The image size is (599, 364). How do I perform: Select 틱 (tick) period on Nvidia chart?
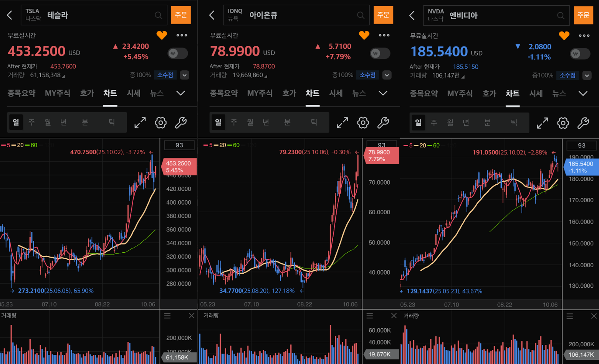coord(514,122)
